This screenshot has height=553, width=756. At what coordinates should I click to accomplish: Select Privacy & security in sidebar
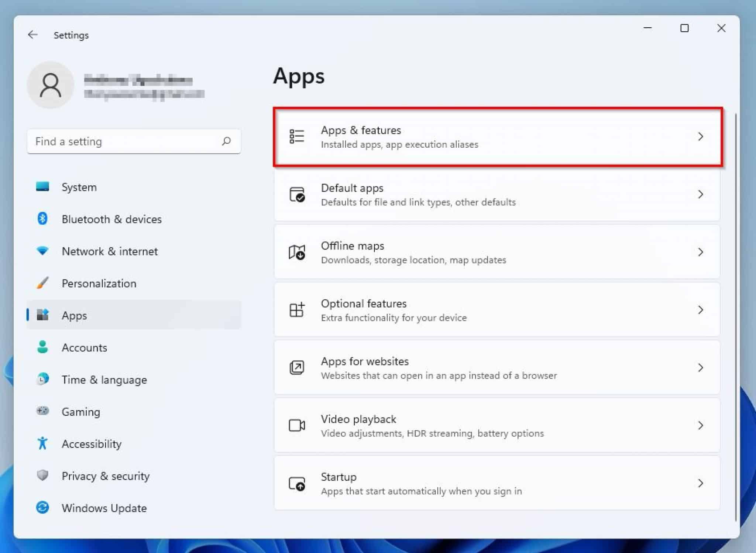point(106,476)
